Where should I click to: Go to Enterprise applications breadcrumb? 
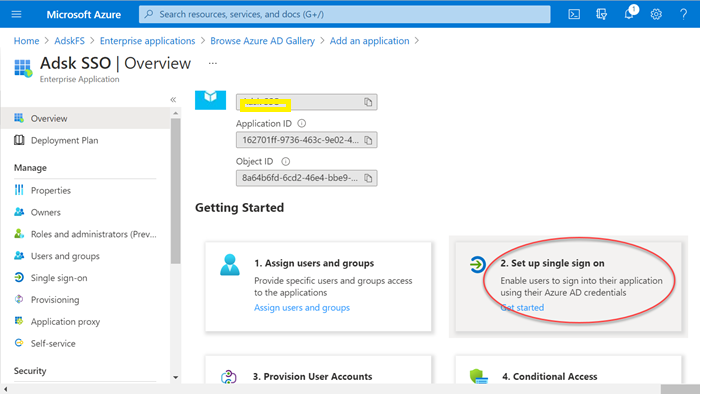(147, 41)
